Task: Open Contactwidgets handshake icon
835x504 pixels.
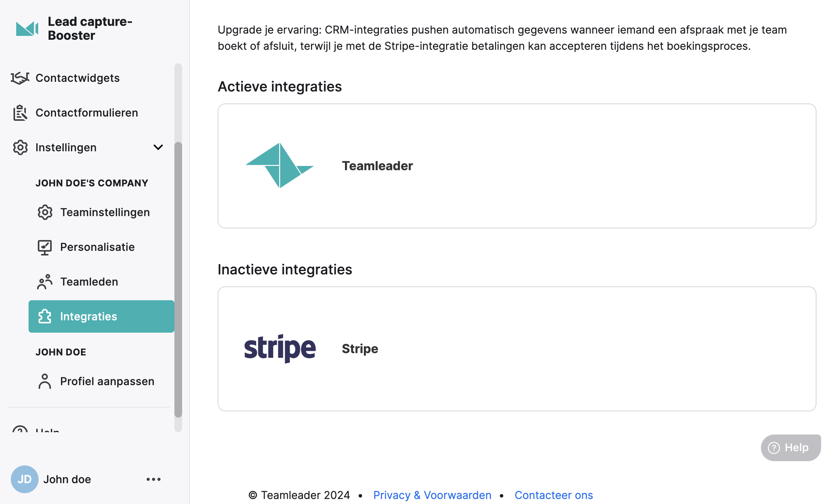Action: point(20,78)
